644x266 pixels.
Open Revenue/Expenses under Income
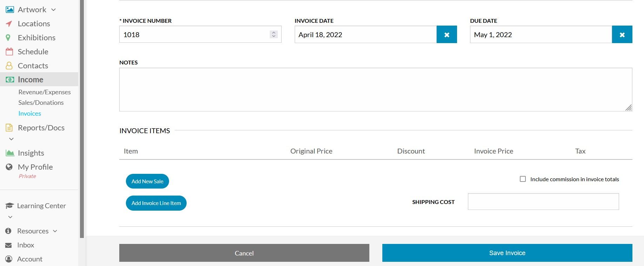(45, 92)
